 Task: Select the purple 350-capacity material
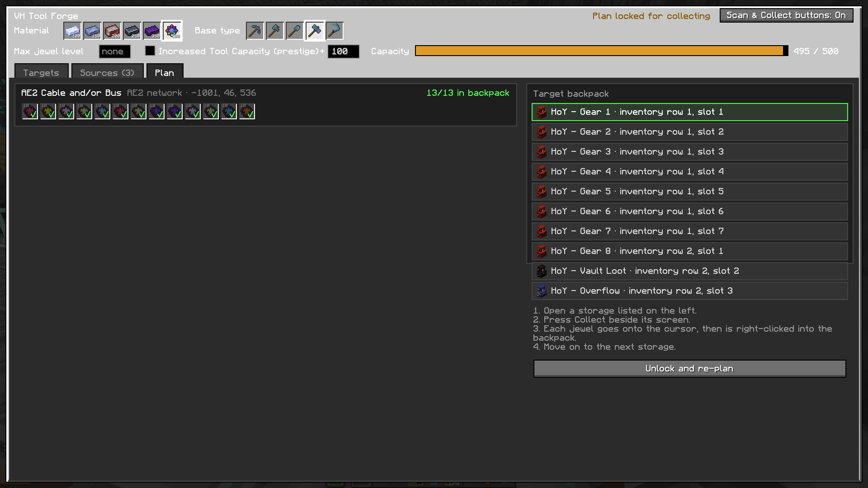(152, 31)
